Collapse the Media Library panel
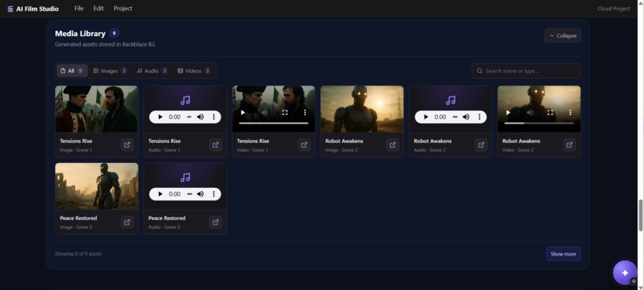Image resolution: width=644 pixels, height=290 pixels. 563,36
